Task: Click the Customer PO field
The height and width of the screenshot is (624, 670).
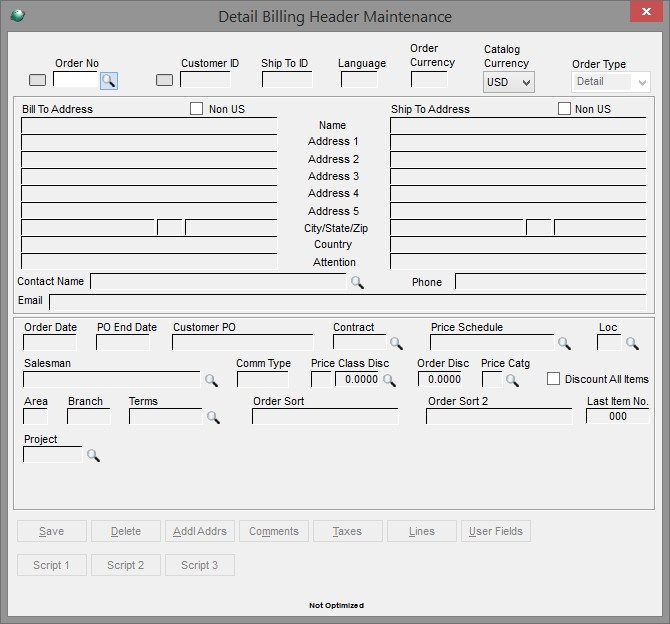Action: pos(242,342)
